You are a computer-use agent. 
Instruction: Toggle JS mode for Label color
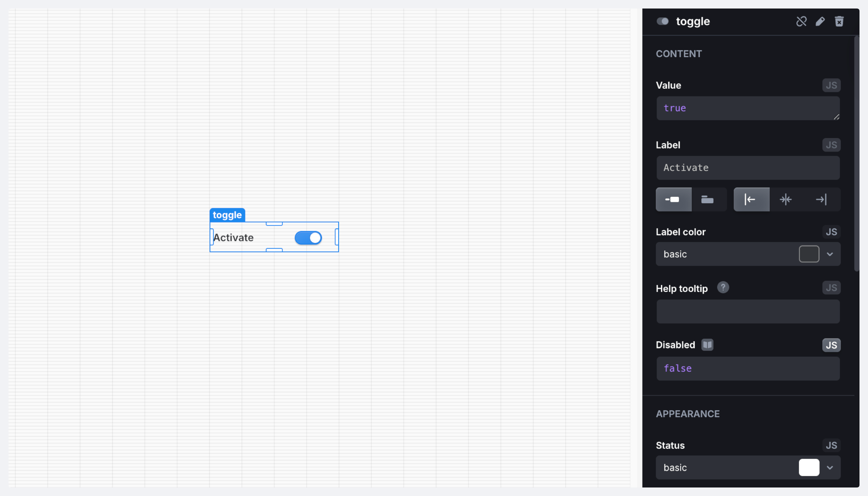click(831, 232)
